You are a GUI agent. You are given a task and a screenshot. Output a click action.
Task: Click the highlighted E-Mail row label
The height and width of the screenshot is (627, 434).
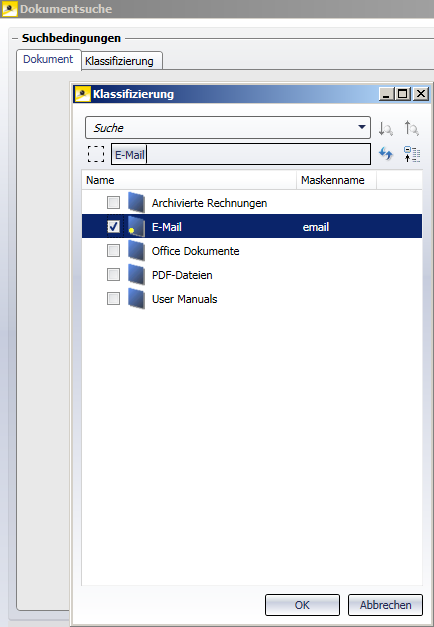[x=167, y=227]
